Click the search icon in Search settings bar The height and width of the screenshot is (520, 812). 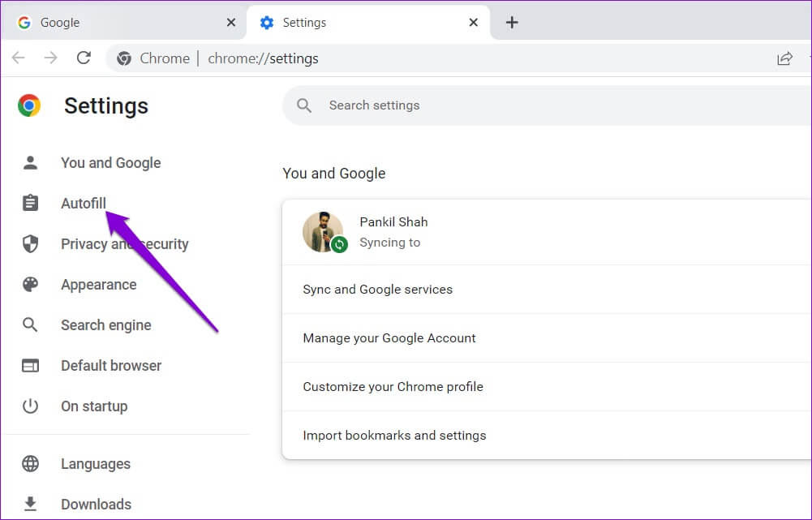point(304,105)
